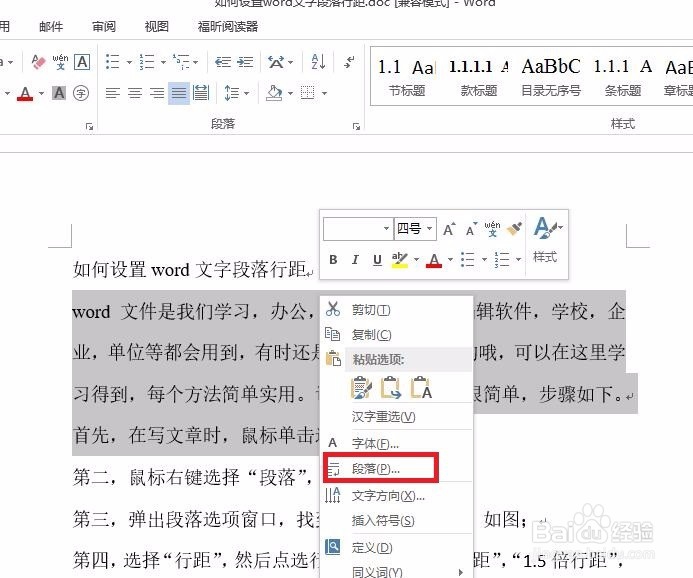Open the ribbon Numbering dropdown arrow
Image resolution: width=693 pixels, height=578 pixels.
coord(163,62)
